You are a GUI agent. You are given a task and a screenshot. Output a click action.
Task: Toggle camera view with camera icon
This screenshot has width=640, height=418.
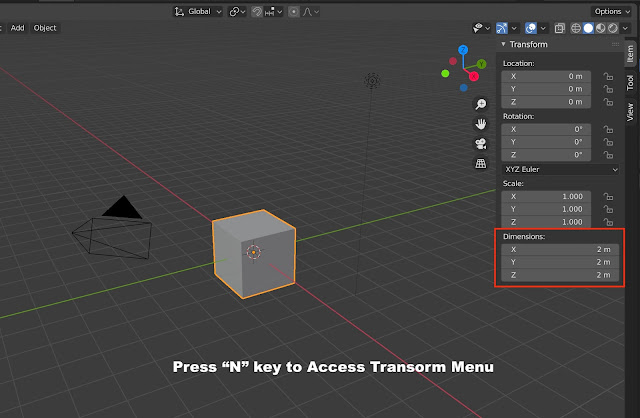(481, 143)
